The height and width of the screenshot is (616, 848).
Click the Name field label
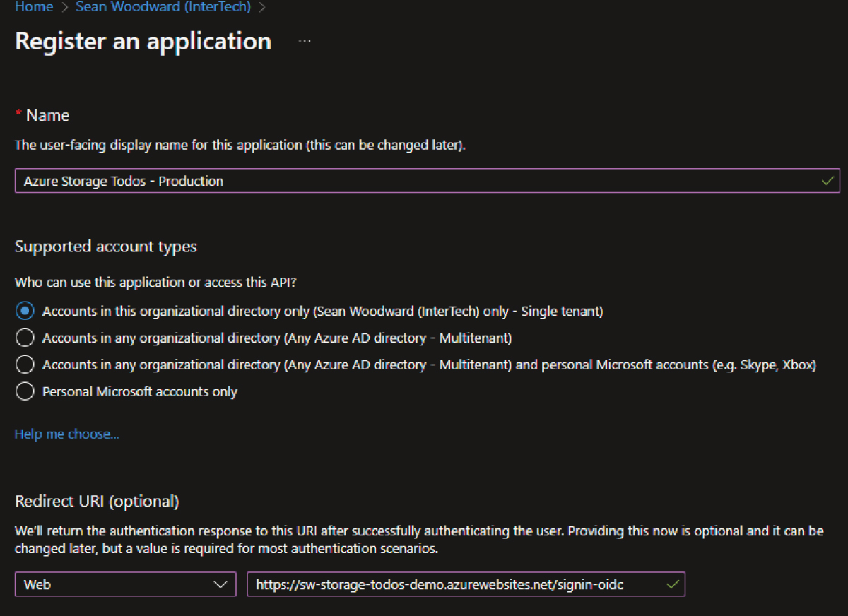47,115
